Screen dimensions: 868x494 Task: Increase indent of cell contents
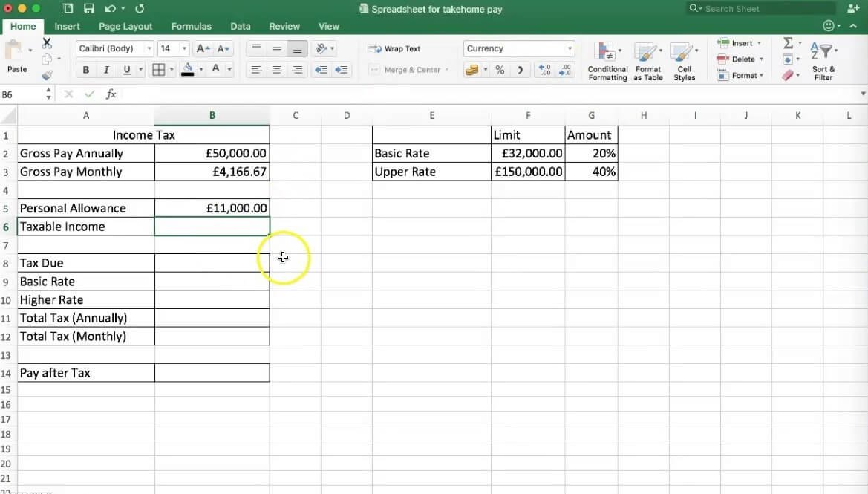(x=342, y=70)
